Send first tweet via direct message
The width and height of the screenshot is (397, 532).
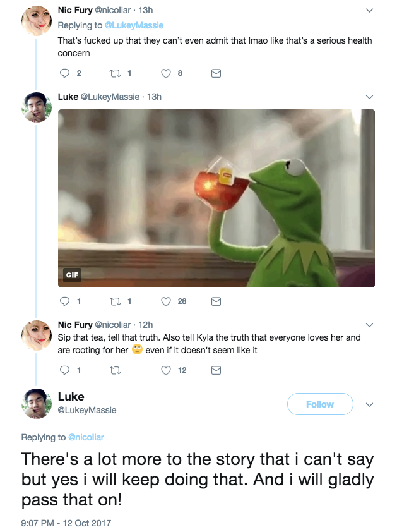216,73
